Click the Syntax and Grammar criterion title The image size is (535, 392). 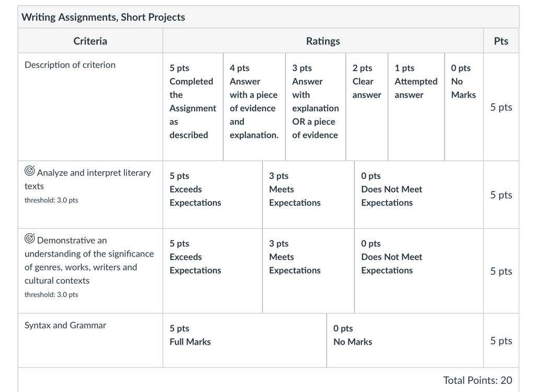(65, 325)
